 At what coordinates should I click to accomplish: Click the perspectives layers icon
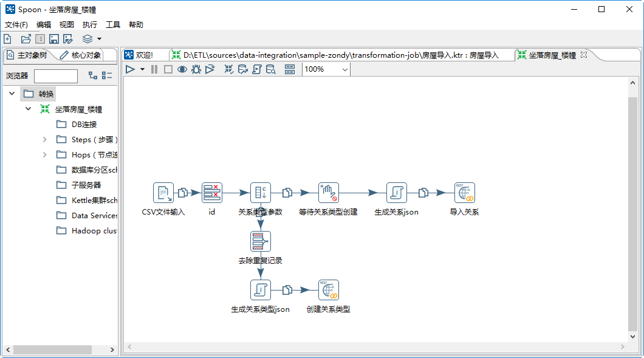(87, 39)
